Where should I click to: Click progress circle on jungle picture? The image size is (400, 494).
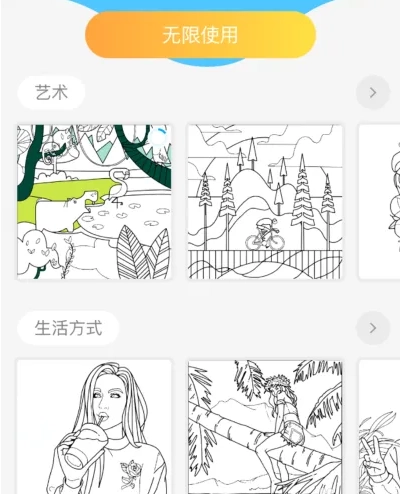point(157,136)
